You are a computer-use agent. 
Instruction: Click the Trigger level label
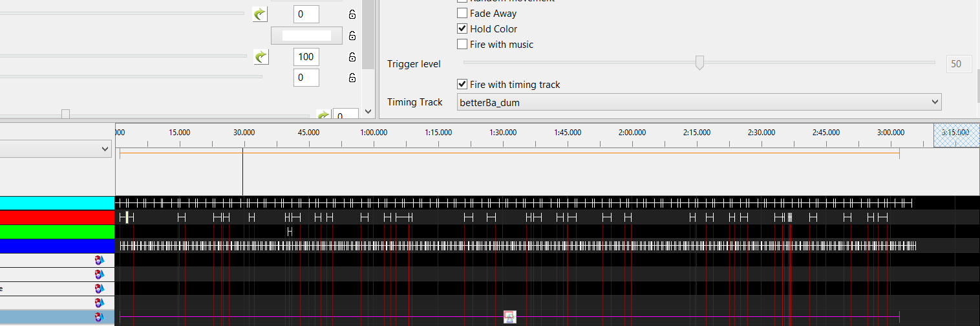(x=414, y=64)
